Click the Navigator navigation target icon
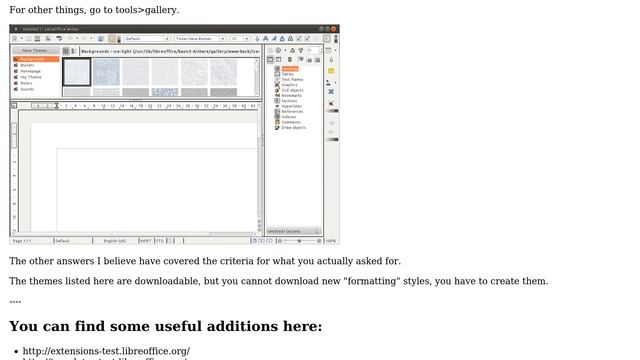This screenshot has height=360, width=640. coord(278,51)
